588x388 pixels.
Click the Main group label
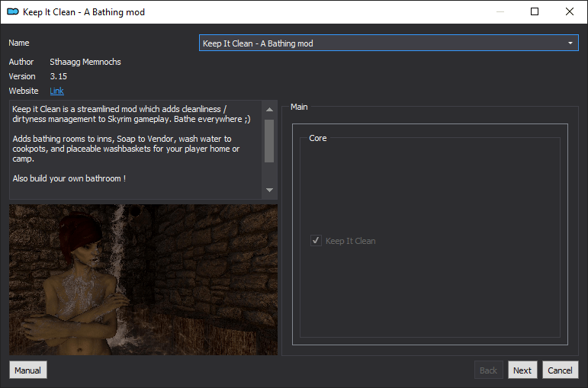pos(299,107)
